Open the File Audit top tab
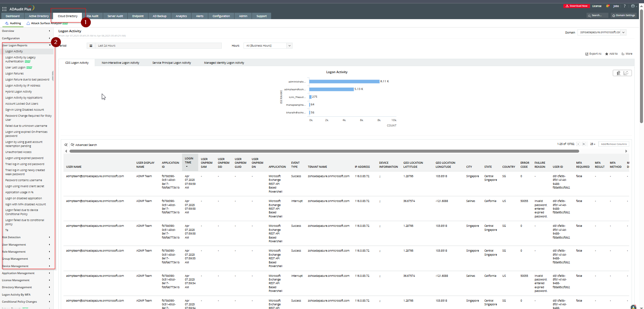The width and height of the screenshot is (644, 309). [93, 16]
